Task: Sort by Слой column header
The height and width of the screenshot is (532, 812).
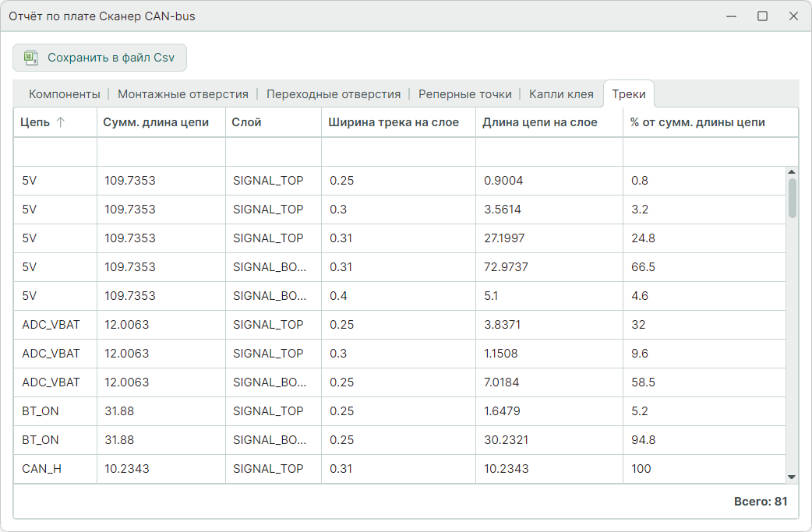Action: click(x=247, y=122)
